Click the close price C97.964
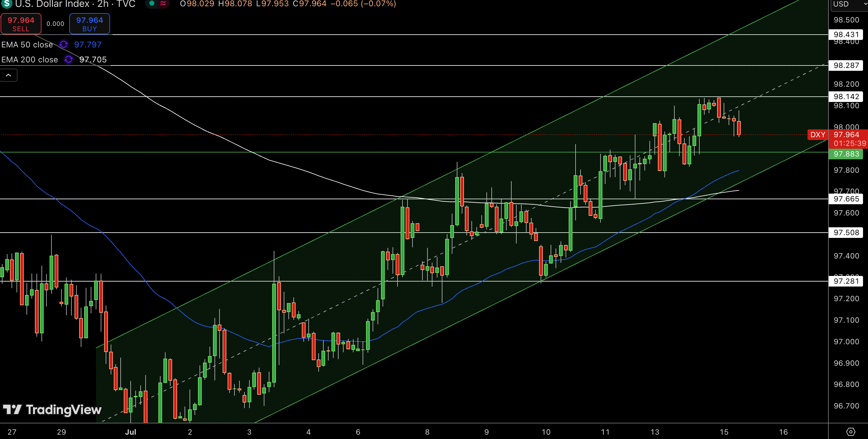The height and width of the screenshot is (439, 868). [309, 4]
